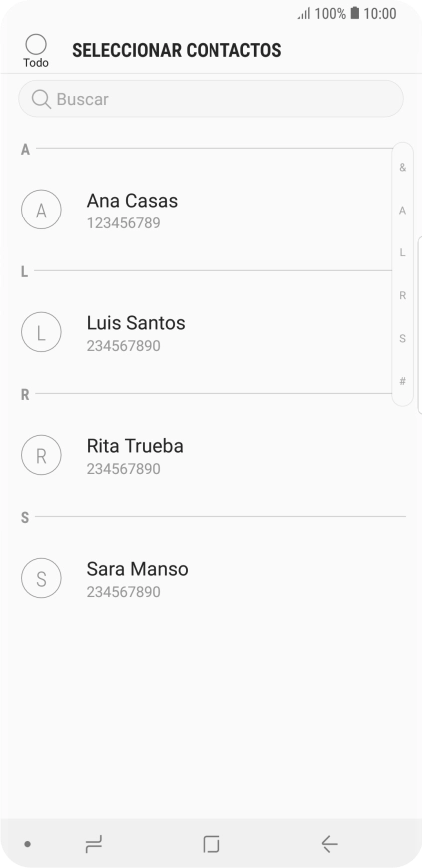
Task: Jump to # in index scroller
Action: coord(403,381)
